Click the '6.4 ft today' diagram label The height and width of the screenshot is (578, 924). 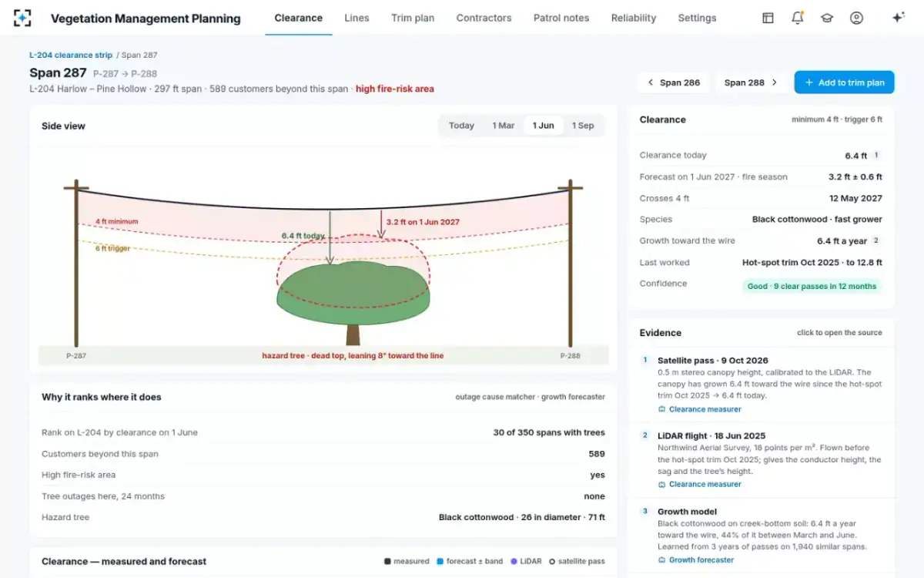coord(303,236)
